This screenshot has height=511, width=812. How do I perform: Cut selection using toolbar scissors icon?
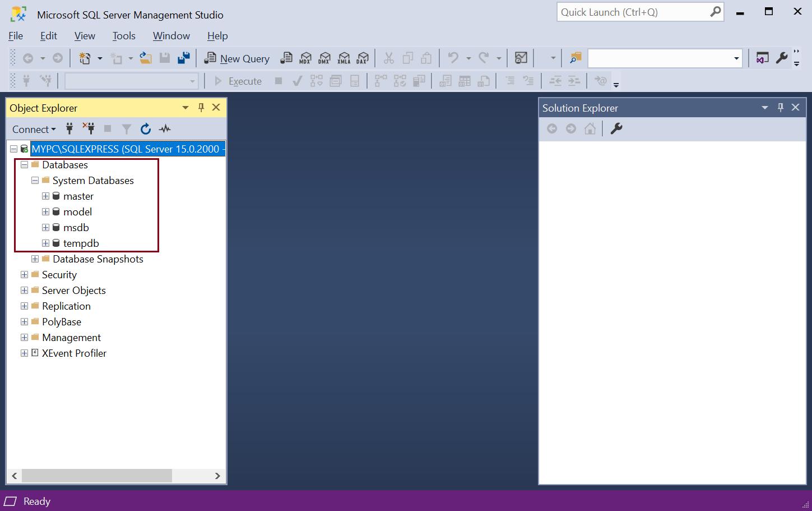388,57
